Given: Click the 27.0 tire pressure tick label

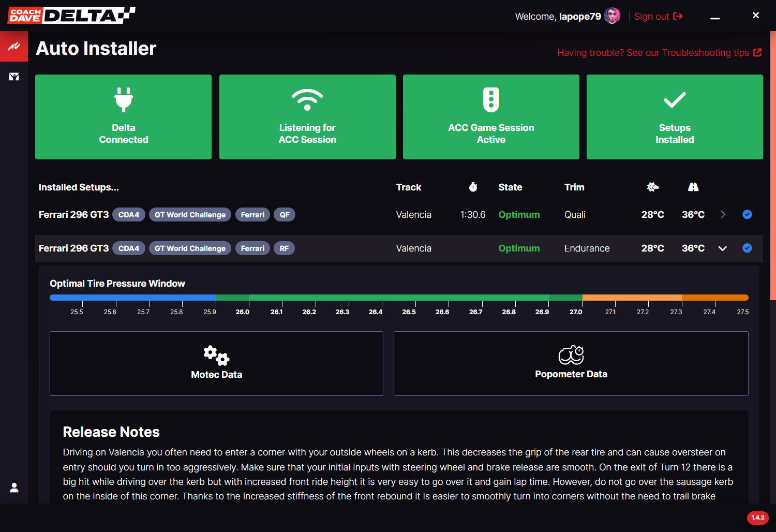Looking at the screenshot, I should pyautogui.click(x=576, y=312).
